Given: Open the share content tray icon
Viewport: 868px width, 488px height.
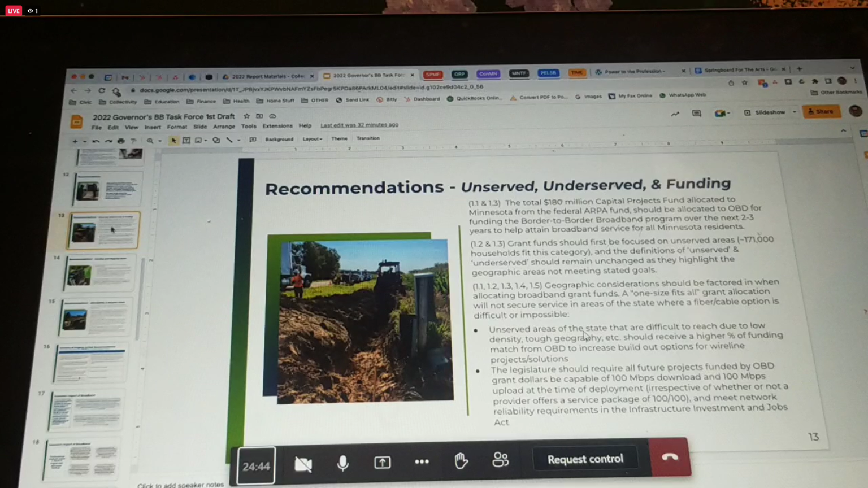Looking at the screenshot, I should (x=383, y=463).
